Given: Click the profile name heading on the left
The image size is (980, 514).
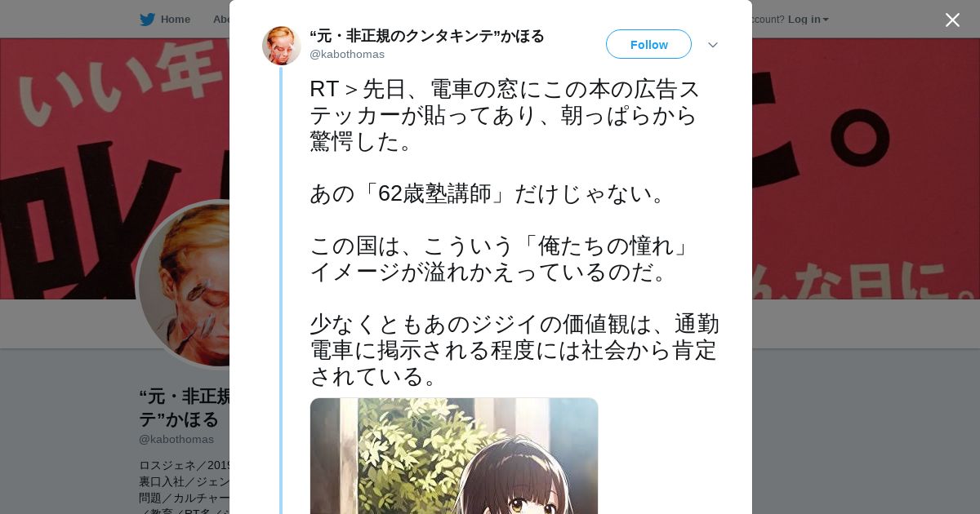Looking at the screenshot, I should click(x=185, y=408).
